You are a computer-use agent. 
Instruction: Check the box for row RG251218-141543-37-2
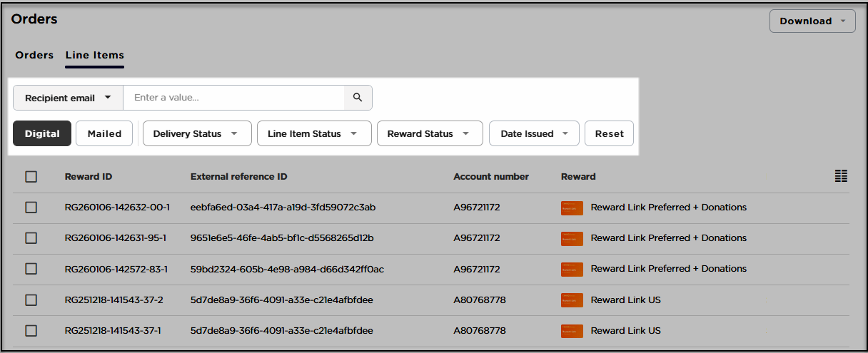click(x=31, y=300)
